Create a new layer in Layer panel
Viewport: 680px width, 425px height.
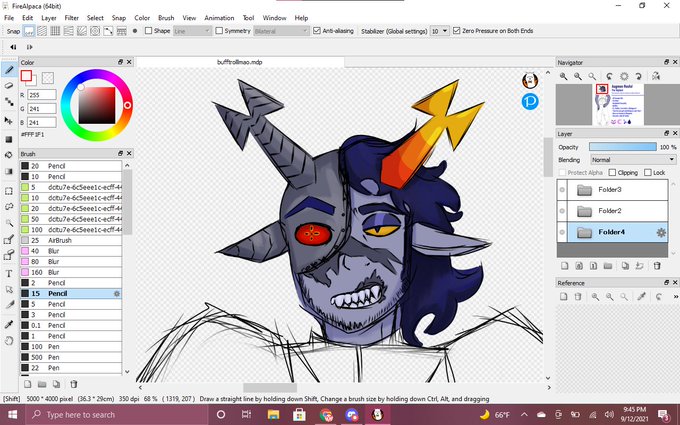pos(565,266)
